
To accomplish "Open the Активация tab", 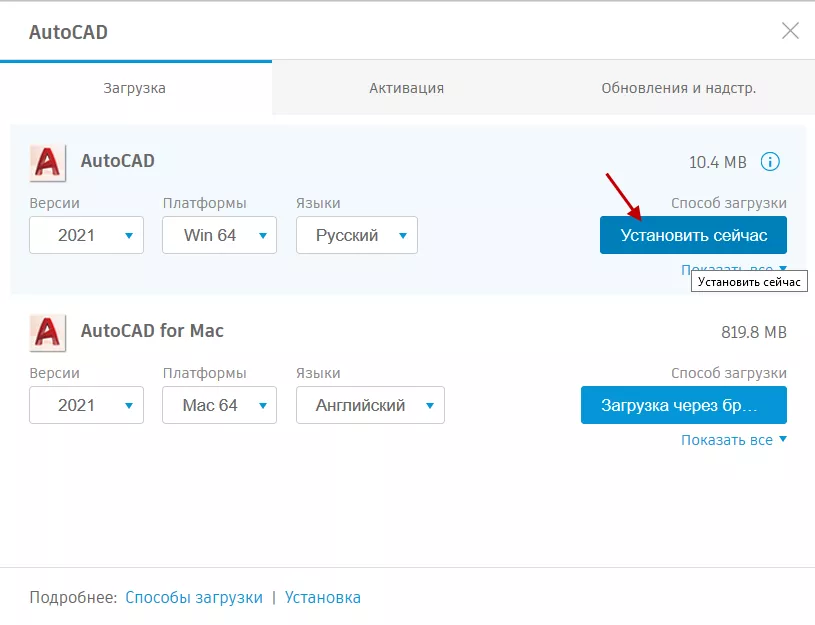I will [406, 88].
